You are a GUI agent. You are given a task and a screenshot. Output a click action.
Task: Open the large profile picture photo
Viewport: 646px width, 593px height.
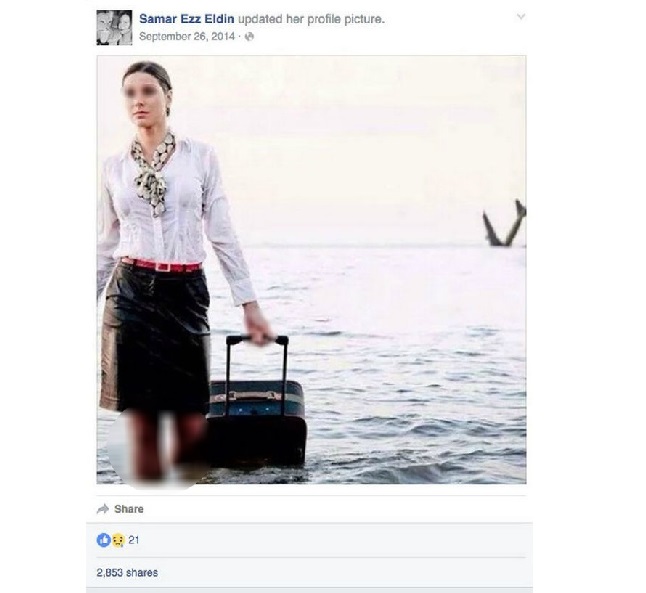(x=311, y=270)
